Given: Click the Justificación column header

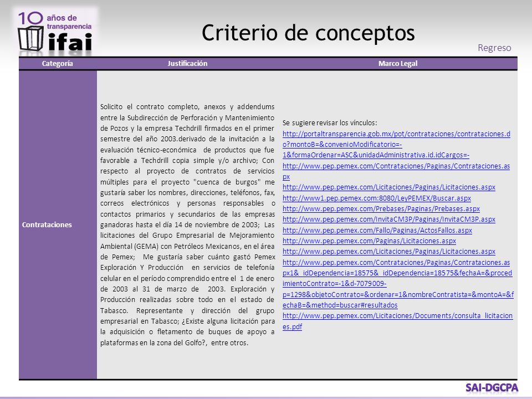Looking at the screenshot, I should click(x=187, y=63).
